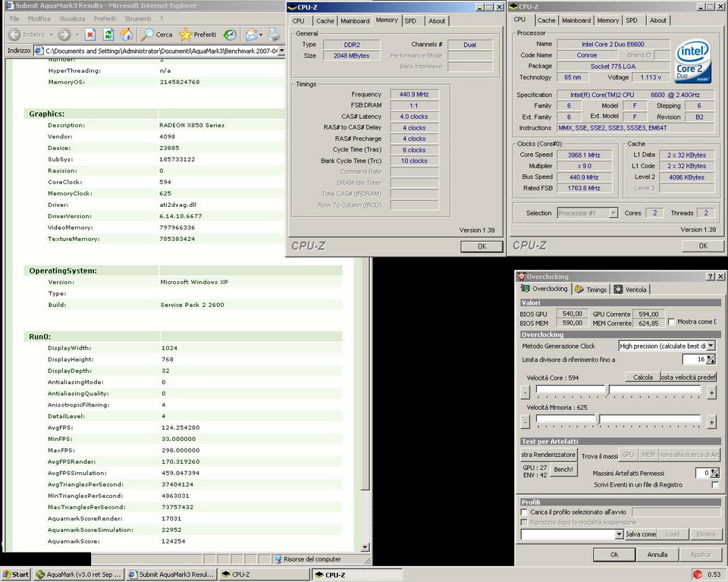
Task: Switch to Submit AquaMark3 Results taskbar item
Action: click(x=172, y=574)
